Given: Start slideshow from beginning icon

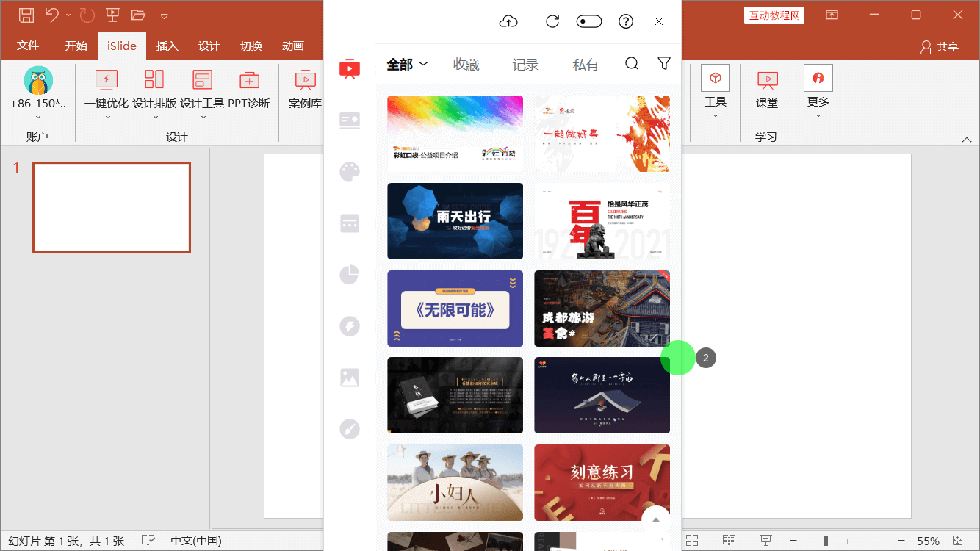Looking at the screenshot, I should point(112,15).
